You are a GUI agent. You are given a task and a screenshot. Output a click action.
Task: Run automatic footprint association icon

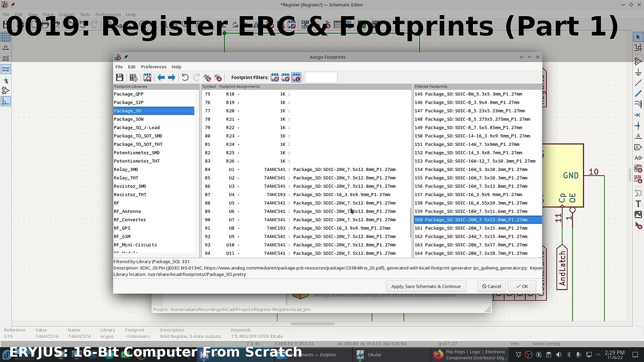pyautogui.click(x=207, y=77)
